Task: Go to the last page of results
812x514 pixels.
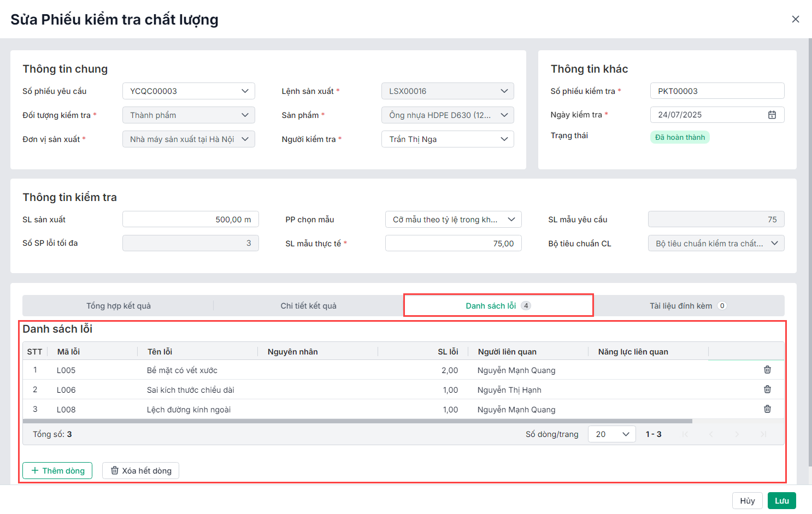Action: pyautogui.click(x=763, y=434)
